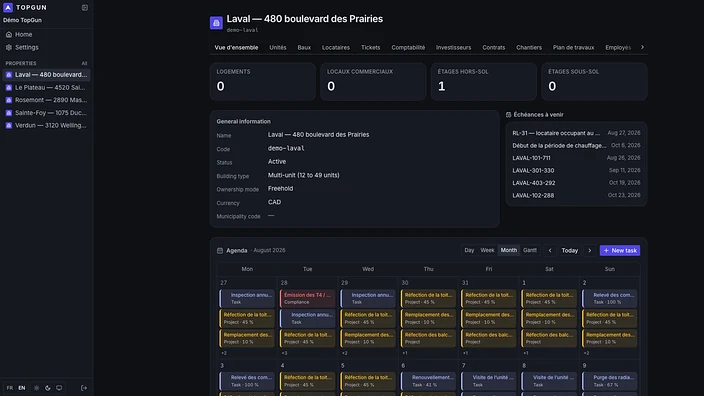Open Settings in the sidebar
The height and width of the screenshot is (396, 704).
coord(46,47)
